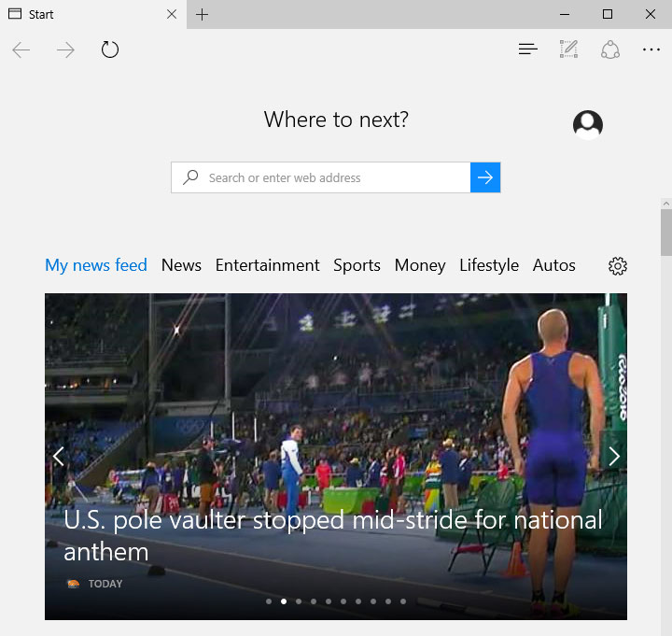This screenshot has width=672, height=636.
Task: Open the More actions ellipsis menu
Action: [651, 49]
